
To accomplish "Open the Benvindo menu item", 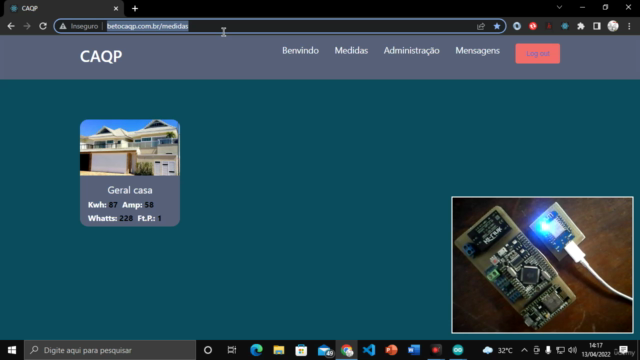I will 300,51.
